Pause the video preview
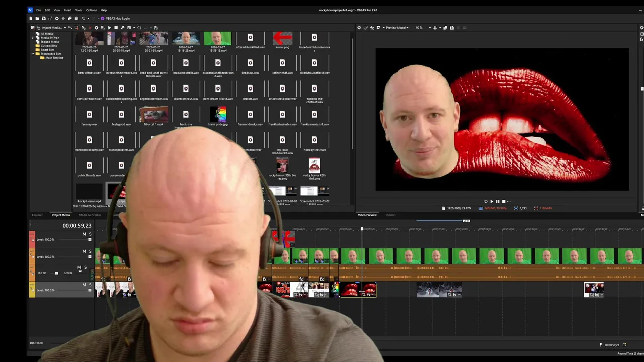644x362 pixels. point(498,201)
